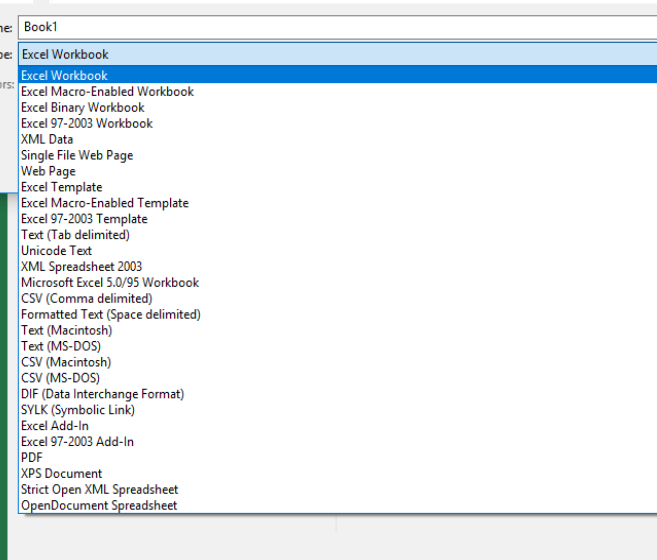Select Single File Web Page
The height and width of the screenshot is (560, 657).
pyautogui.click(x=338, y=155)
